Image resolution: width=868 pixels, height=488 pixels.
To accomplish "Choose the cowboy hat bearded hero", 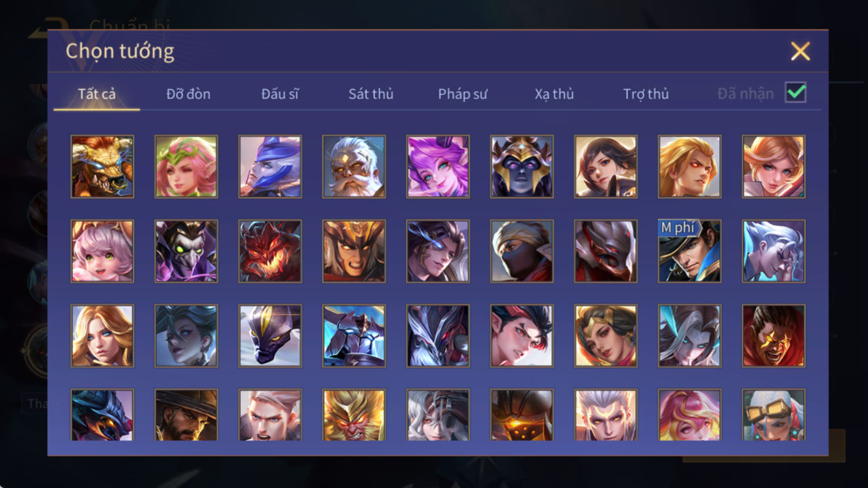I will 186,415.
